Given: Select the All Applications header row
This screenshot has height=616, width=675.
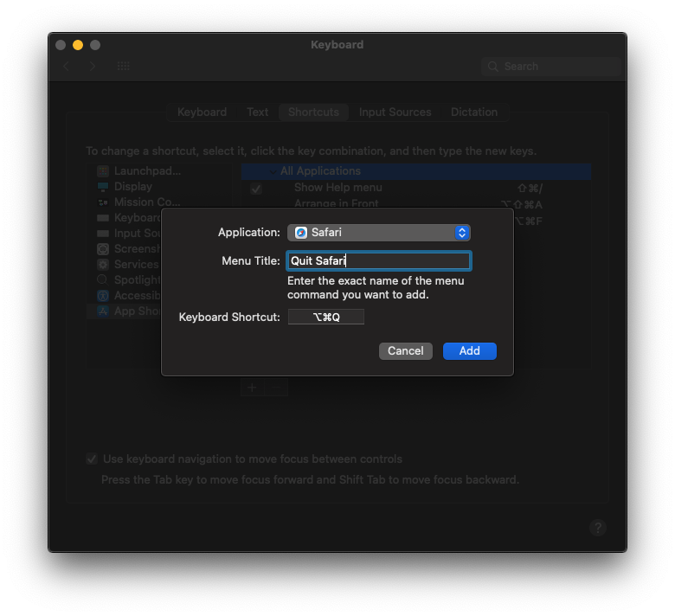Looking at the screenshot, I should point(416,171).
